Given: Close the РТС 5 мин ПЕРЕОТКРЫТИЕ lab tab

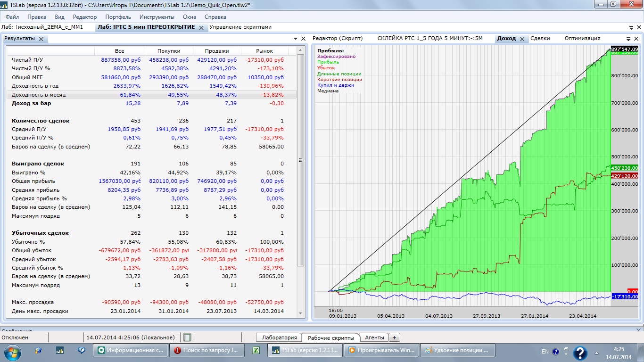Looking at the screenshot, I should click(201, 28).
